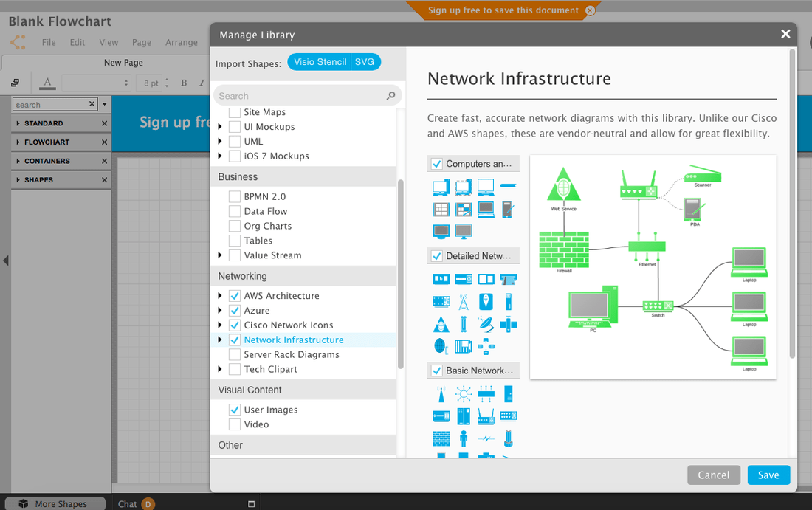Save the library selection
Image resolution: width=812 pixels, height=510 pixels.
click(768, 475)
